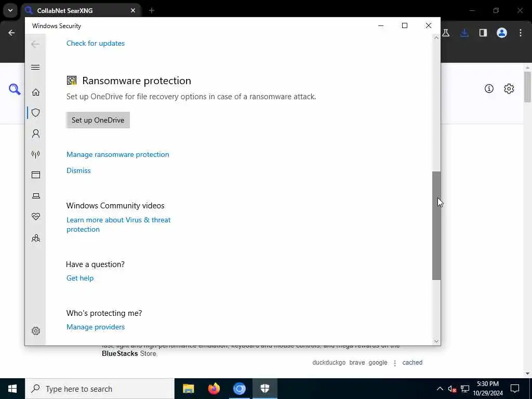532x399 pixels.
Task: Open result engines three-dot menu
Action: [395, 363]
